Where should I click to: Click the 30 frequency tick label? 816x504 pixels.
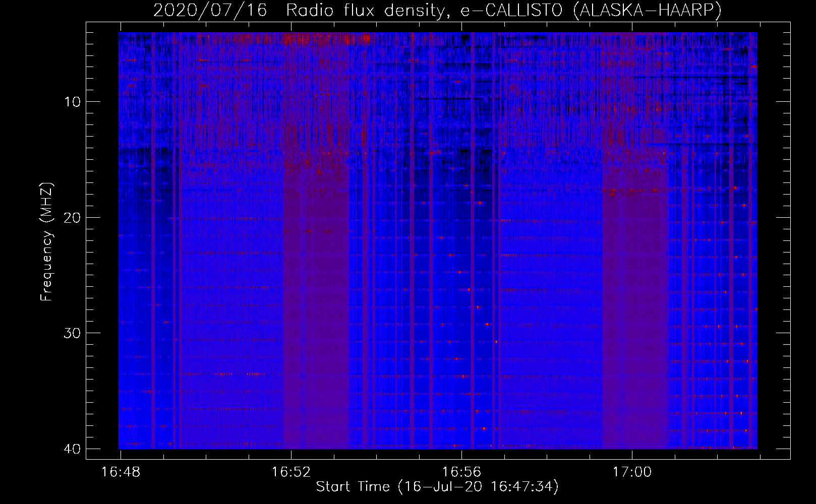pyautogui.click(x=72, y=333)
